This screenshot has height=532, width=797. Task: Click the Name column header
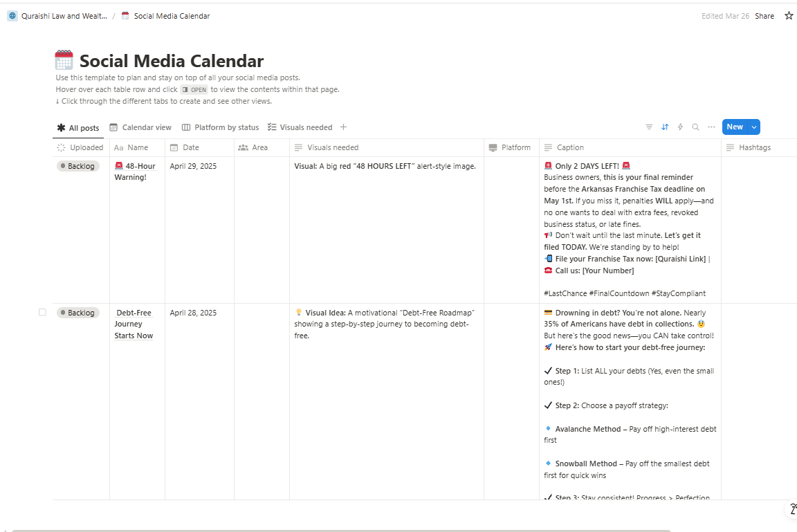tap(137, 147)
